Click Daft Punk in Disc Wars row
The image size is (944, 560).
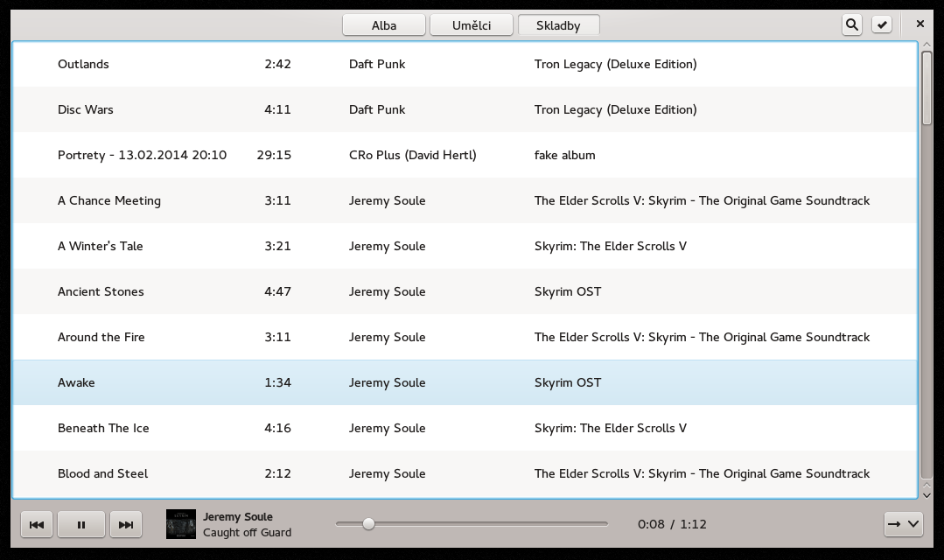coord(377,109)
